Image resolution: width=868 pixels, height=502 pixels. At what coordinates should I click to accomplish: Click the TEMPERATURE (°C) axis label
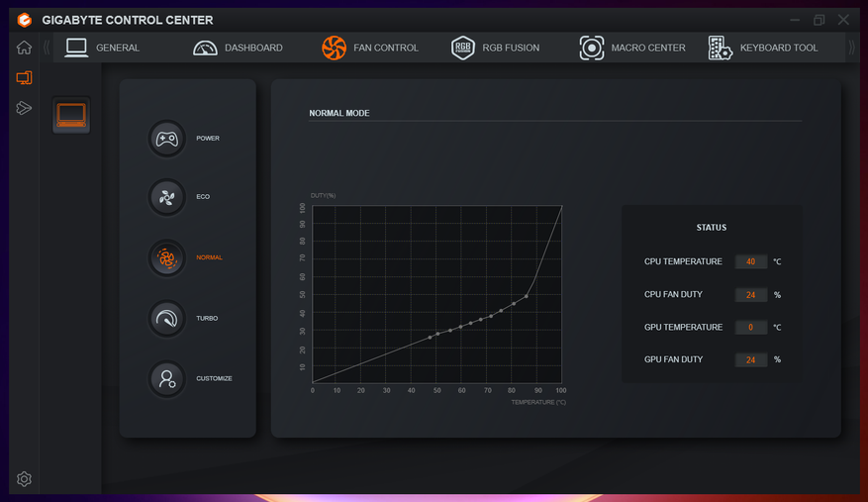tap(538, 402)
